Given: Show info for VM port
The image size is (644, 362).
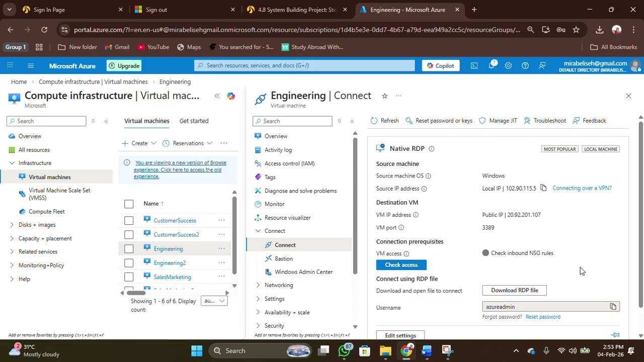Looking at the screenshot, I should pyautogui.click(x=401, y=228).
